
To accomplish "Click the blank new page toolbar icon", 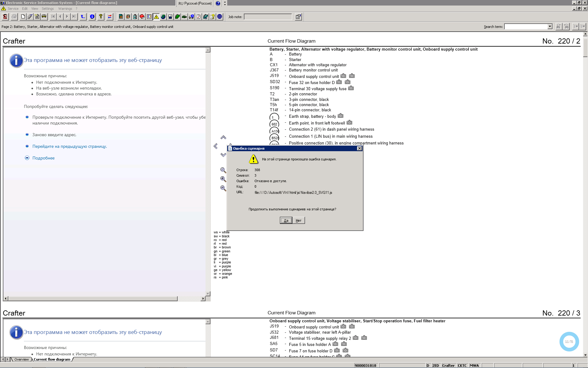I will pos(23,17).
